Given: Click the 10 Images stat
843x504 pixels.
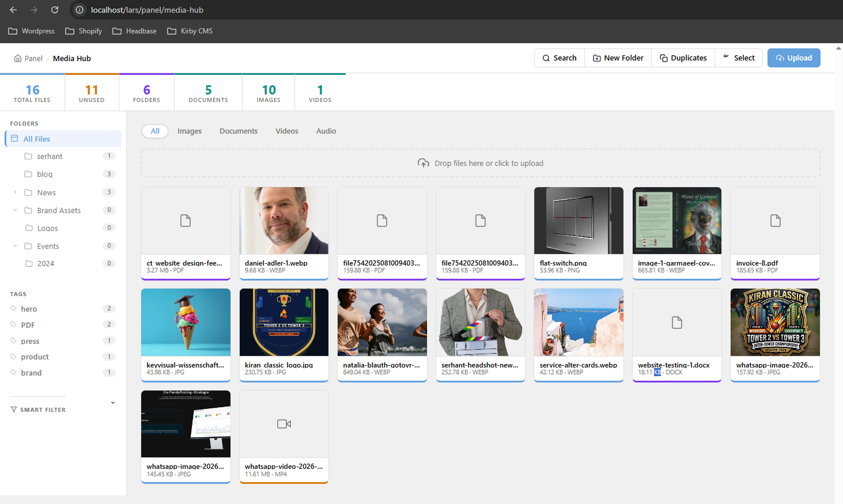Looking at the screenshot, I should click(x=269, y=93).
